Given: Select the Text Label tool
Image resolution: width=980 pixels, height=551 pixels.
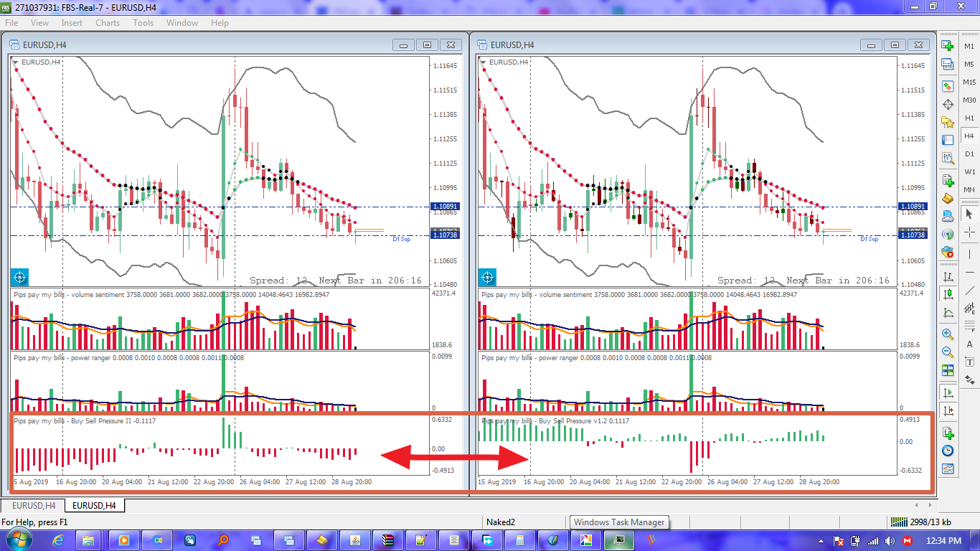Looking at the screenshot, I should (970, 362).
